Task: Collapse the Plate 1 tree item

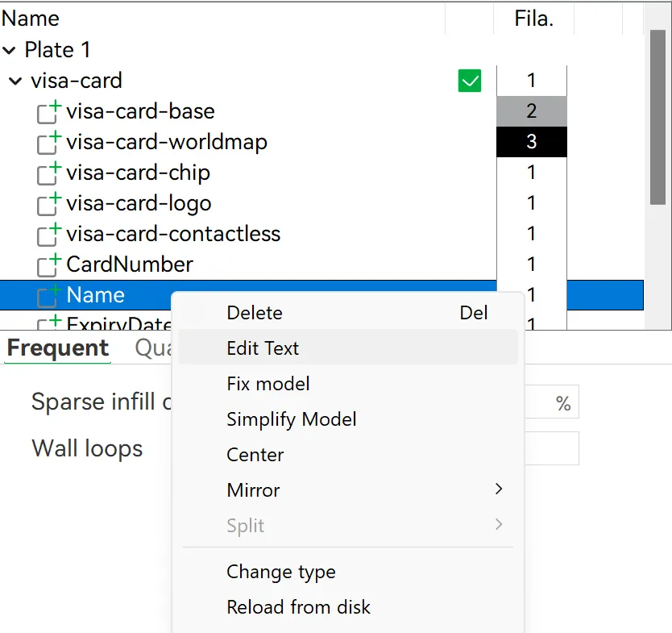Action: [10, 49]
